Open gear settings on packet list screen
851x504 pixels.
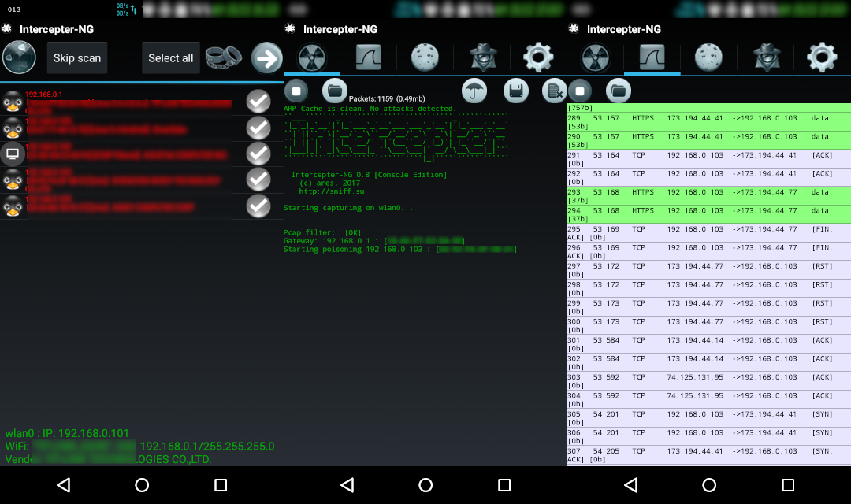(x=822, y=57)
